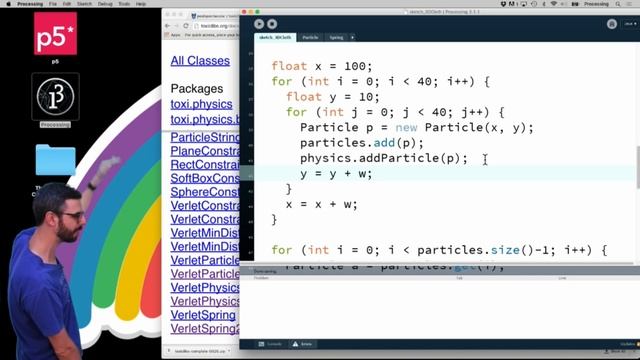Open the tab options arrow menu
This screenshot has height=360, width=640.
pyautogui.click(x=353, y=38)
